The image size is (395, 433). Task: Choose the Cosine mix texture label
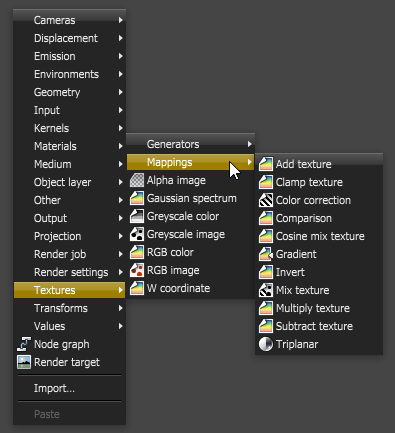(x=320, y=236)
